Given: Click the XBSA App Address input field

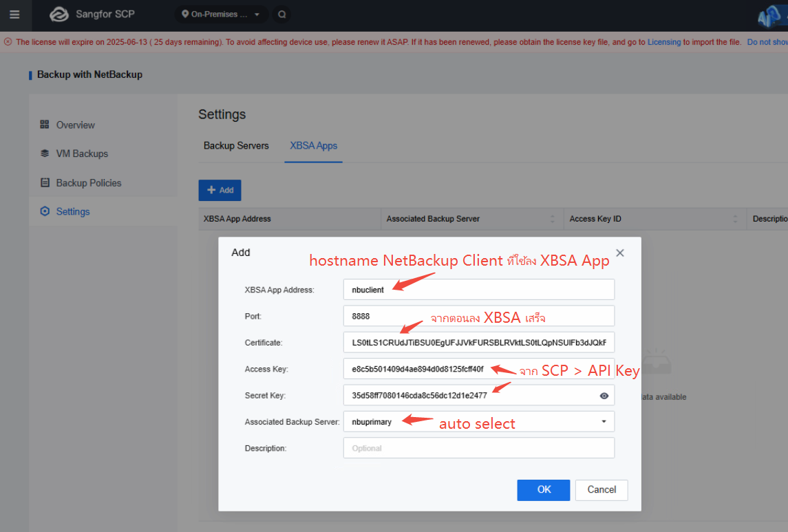Looking at the screenshot, I should [x=478, y=289].
